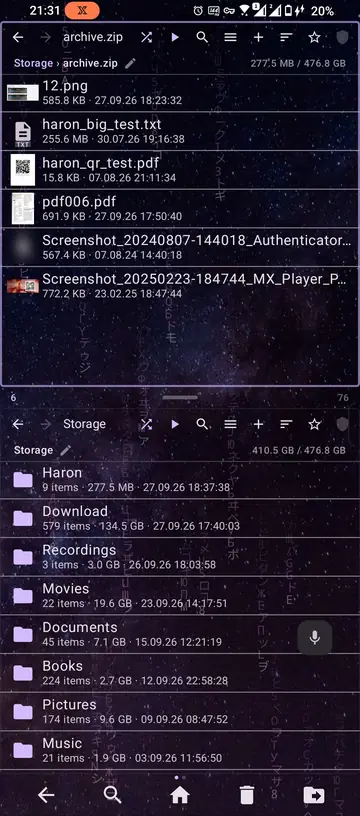
Task: Tap panel divider handle between panels
Action: click(x=180, y=397)
